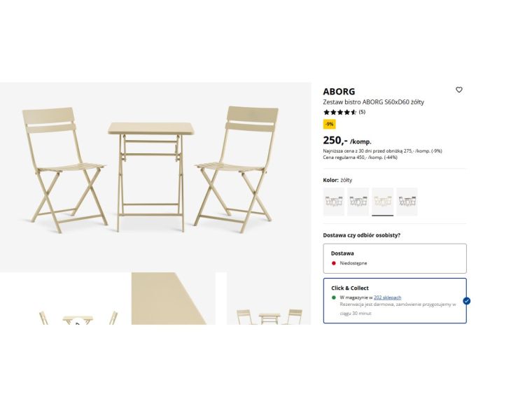Viewport: 532px width, 399px height.
Task: Select the Dostawa delivery option
Action: click(x=395, y=258)
